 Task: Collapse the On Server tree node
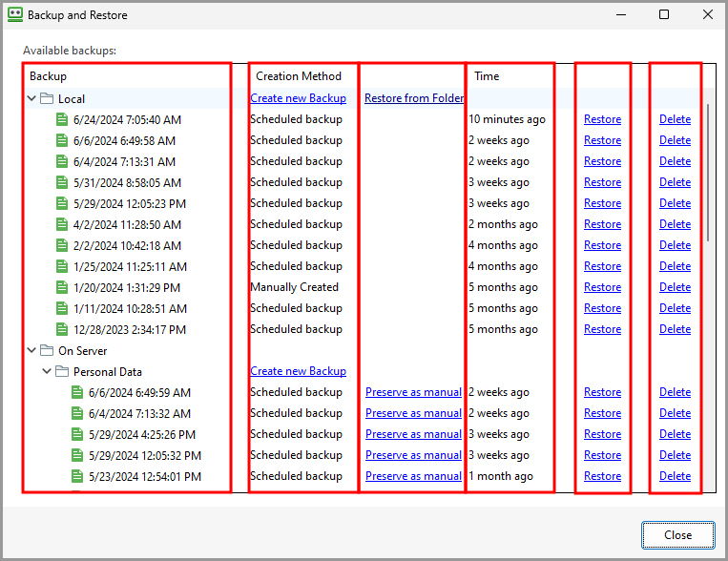tap(31, 350)
